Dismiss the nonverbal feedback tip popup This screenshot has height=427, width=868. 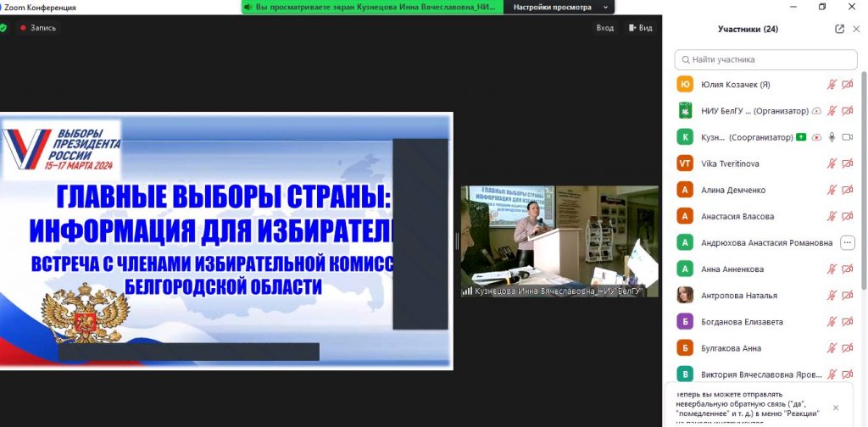835,408
